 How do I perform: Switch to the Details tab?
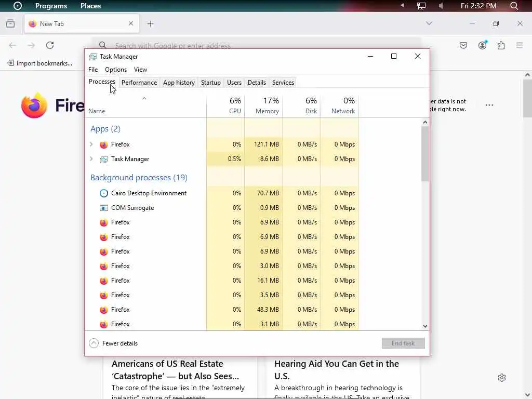click(x=257, y=83)
